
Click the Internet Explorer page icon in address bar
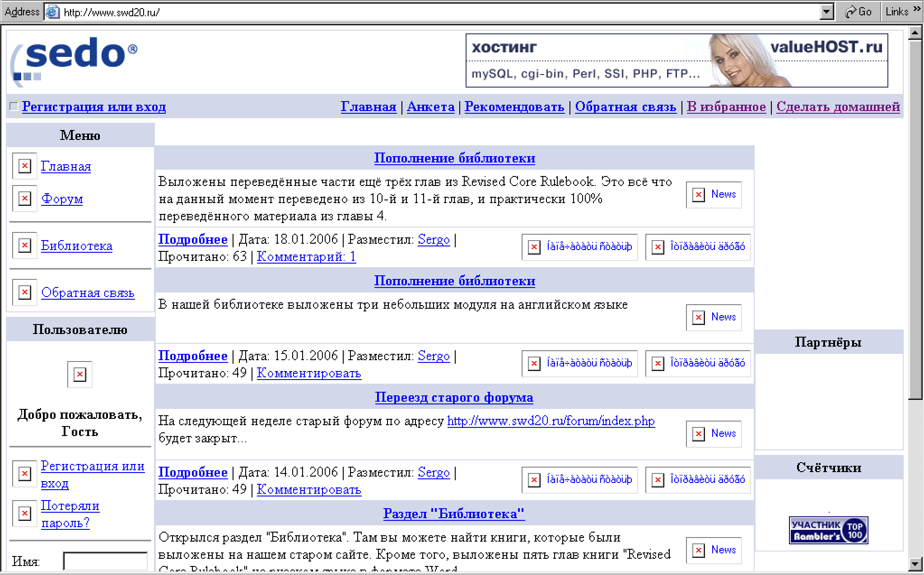tap(52, 12)
